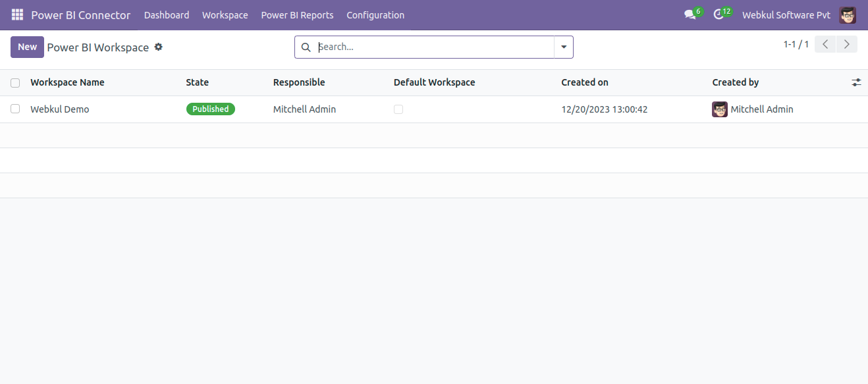
Task: Open the Power BI Reports menu
Action: (297, 14)
